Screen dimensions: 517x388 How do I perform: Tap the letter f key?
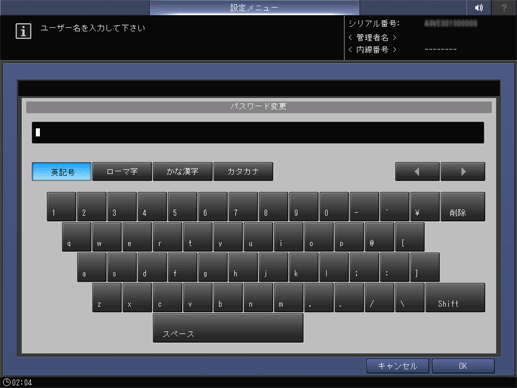(x=183, y=267)
